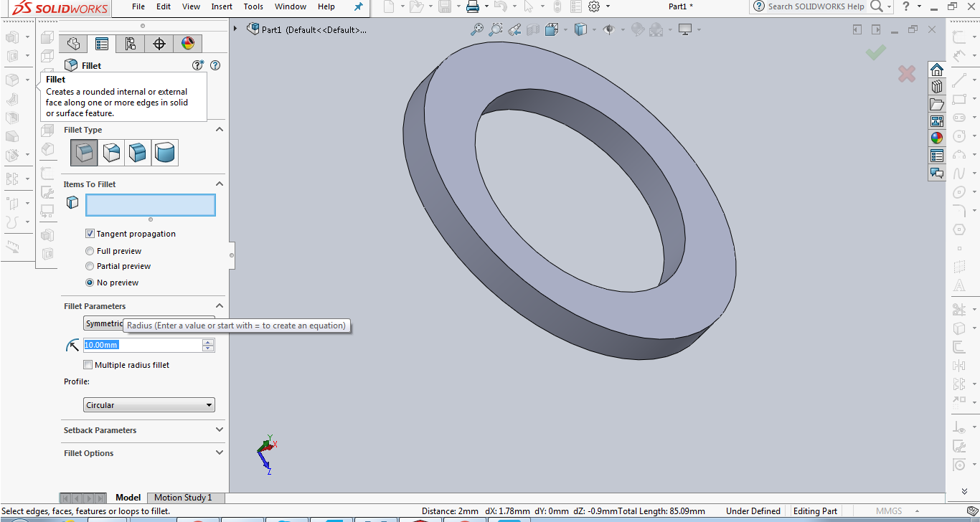Open View Settings monitor icon
Viewport: 980px width, 522px height.
pyautogui.click(x=686, y=29)
